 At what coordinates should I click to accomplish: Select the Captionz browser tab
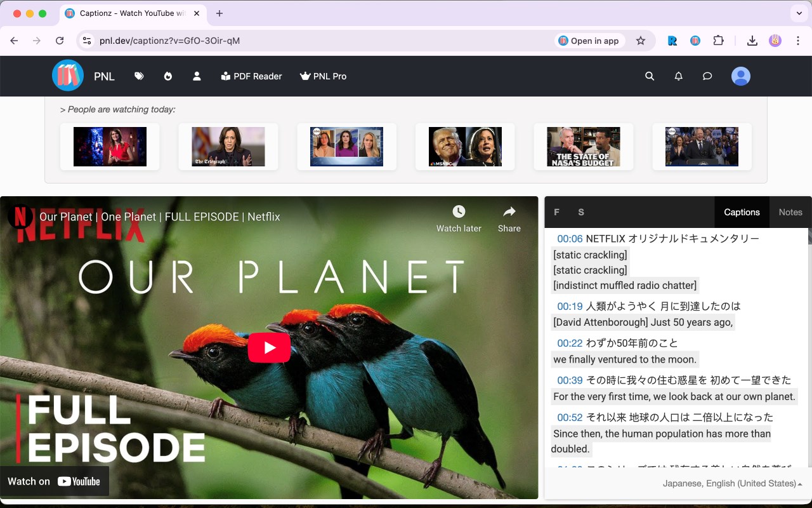[x=133, y=13]
